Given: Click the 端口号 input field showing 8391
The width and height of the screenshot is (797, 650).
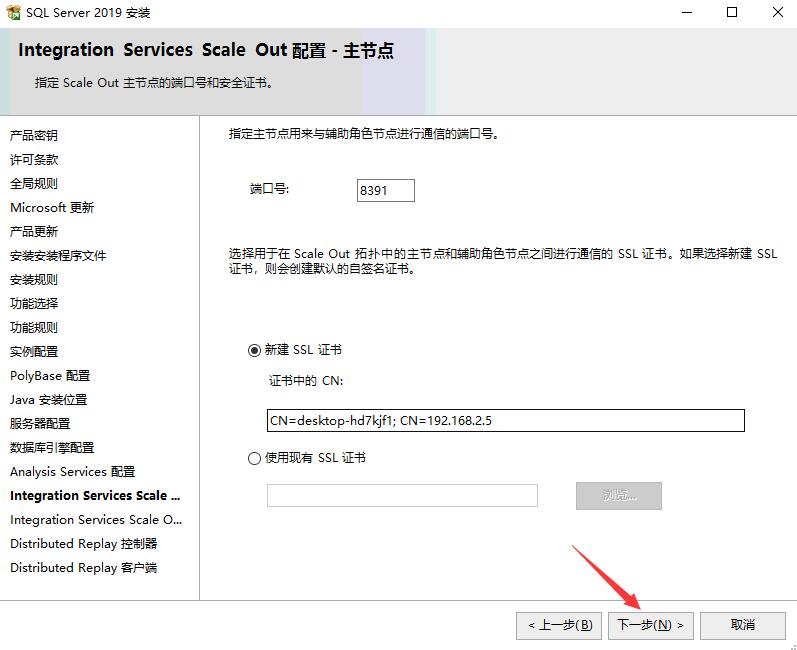Looking at the screenshot, I should click(386, 191).
